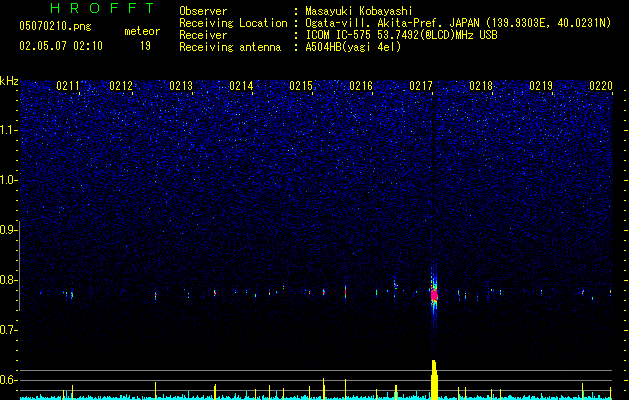The width and height of the screenshot is (629, 400).
Task: Click the 0213 time marker
Action: click(181, 86)
